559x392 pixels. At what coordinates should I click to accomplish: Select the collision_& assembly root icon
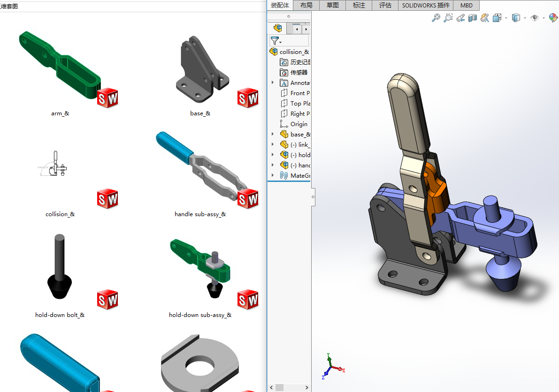click(x=274, y=52)
